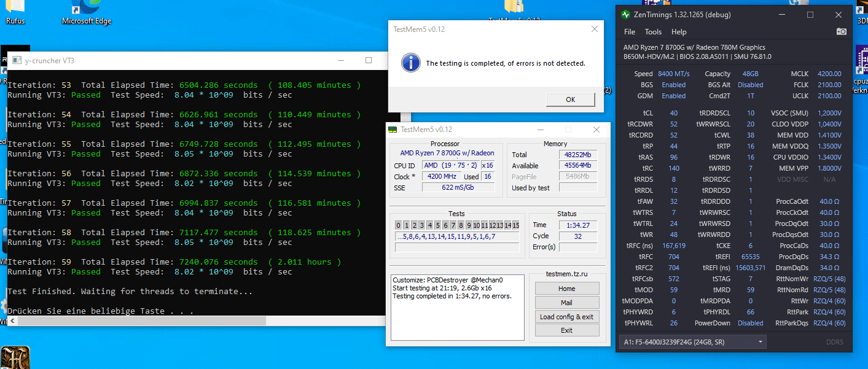Click the tRFC (ns) value 167,619
Screen dimensions: 868x369
coord(674,246)
